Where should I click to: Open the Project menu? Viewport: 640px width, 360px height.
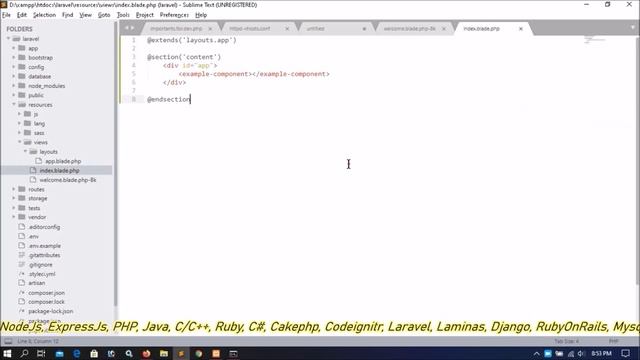tap(144, 15)
